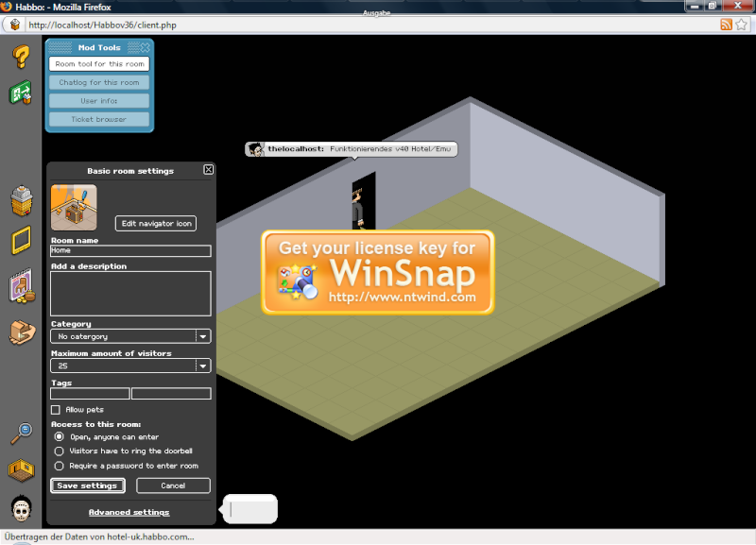Image resolution: width=756 pixels, height=545 pixels.
Task: Click the "Funktionierendes v40 Hotel/Emu" chat message
Action: 390,149
